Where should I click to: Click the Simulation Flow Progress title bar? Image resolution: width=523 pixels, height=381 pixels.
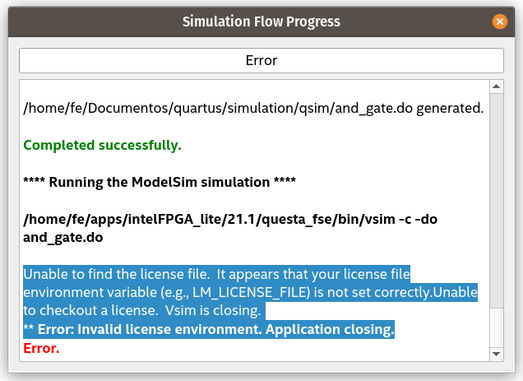pos(261,22)
